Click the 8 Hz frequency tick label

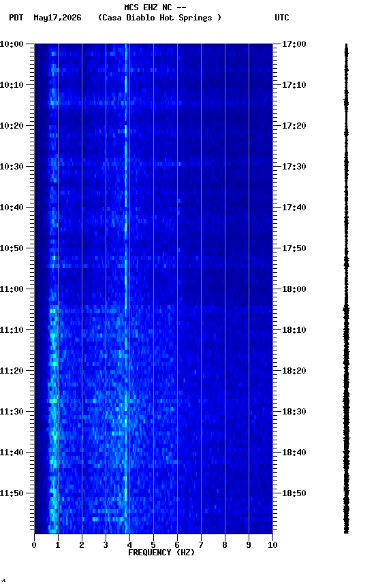click(225, 545)
